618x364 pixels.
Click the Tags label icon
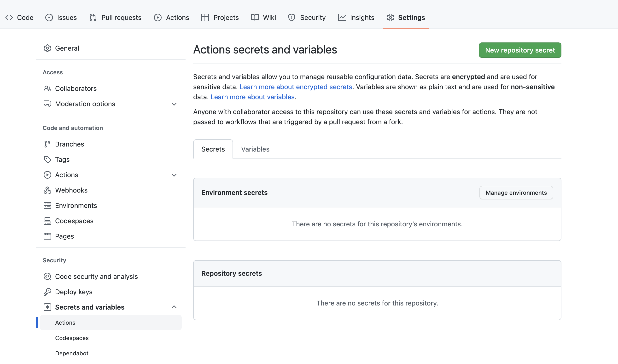tap(47, 159)
